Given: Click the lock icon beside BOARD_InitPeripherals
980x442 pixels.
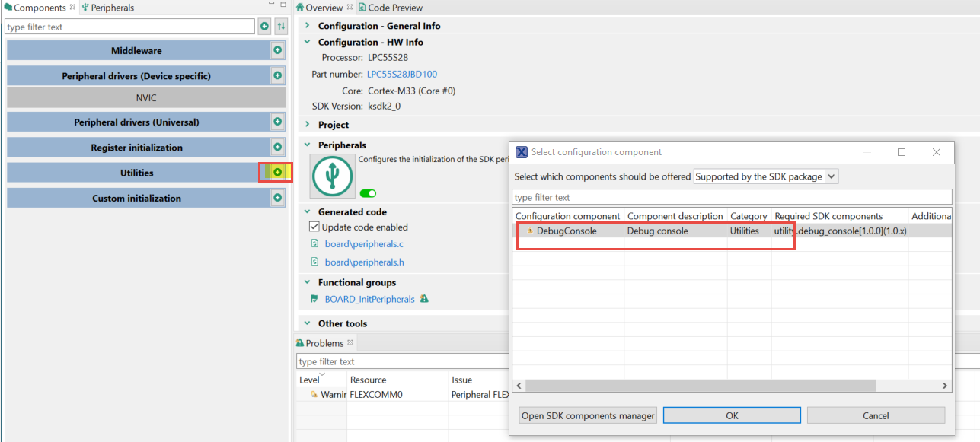Looking at the screenshot, I should pos(424,299).
